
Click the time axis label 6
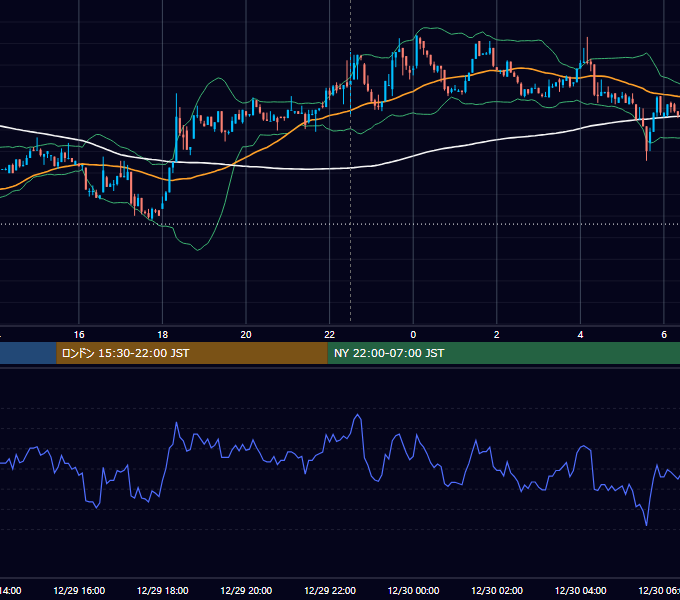tap(664, 335)
